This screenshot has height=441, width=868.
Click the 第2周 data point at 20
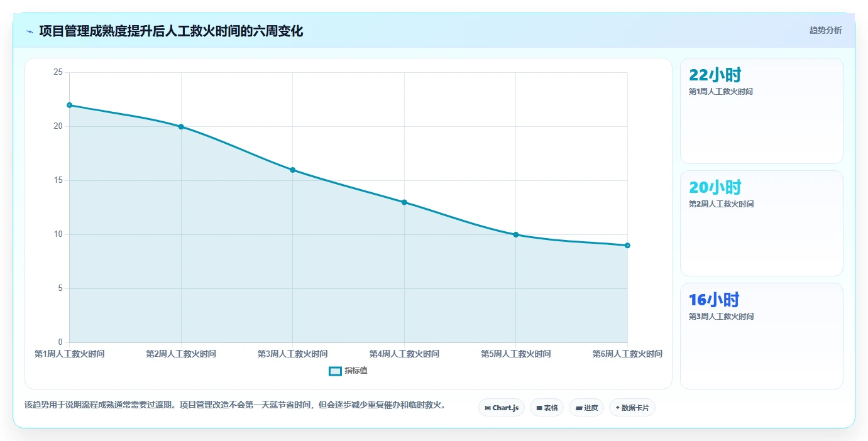click(x=181, y=126)
